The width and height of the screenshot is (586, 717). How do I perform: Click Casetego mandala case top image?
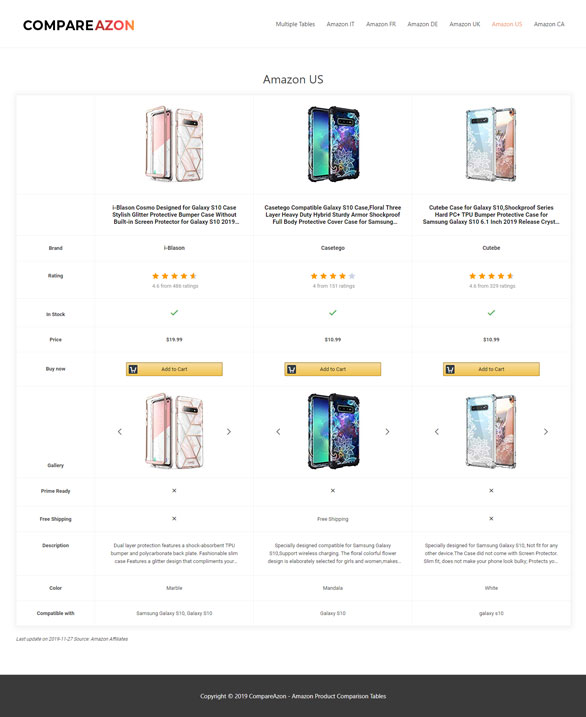(x=333, y=144)
